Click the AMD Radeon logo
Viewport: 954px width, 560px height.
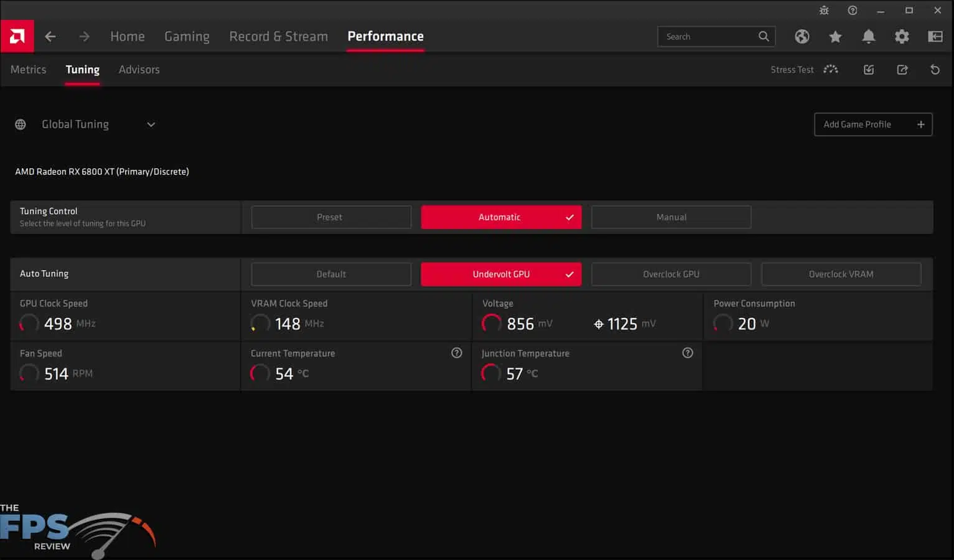[17, 36]
